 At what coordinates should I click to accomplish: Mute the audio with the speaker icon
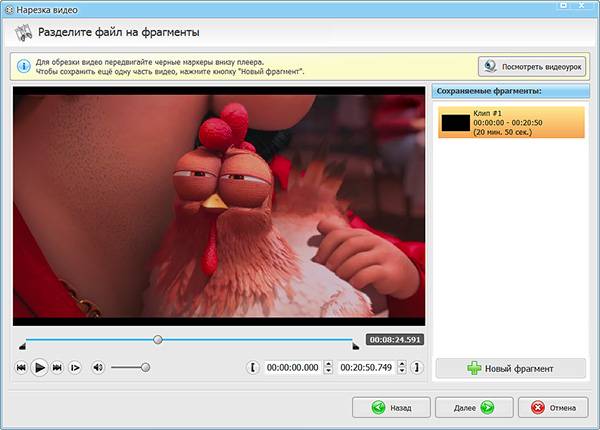click(98, 368)
